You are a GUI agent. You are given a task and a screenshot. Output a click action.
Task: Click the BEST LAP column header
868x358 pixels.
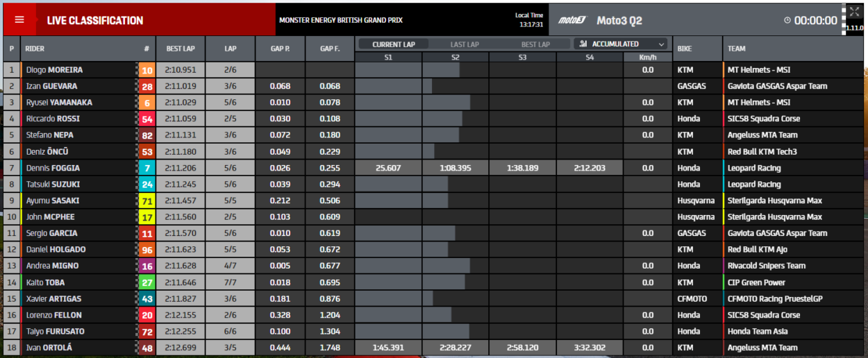(181, 49)
